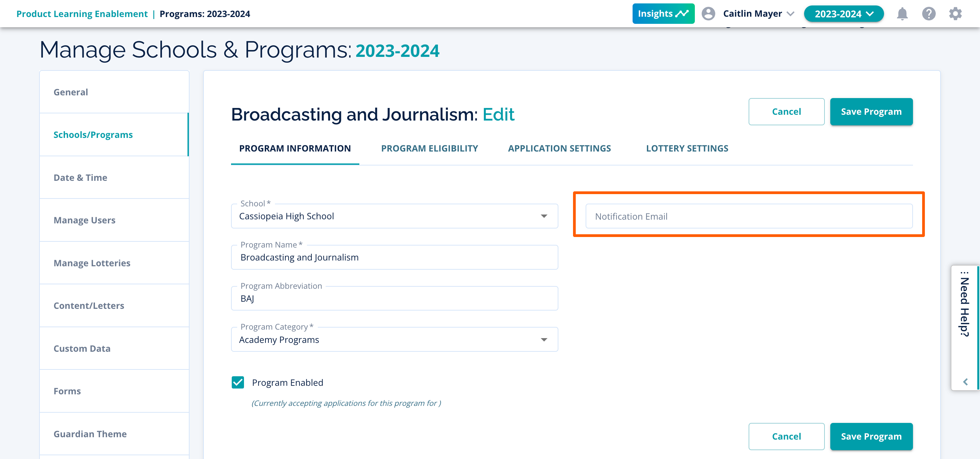The height and width of the screenshot is (459, 980).
Task: Click Product Learning Enablement link
Action: (x=82, y=14)
